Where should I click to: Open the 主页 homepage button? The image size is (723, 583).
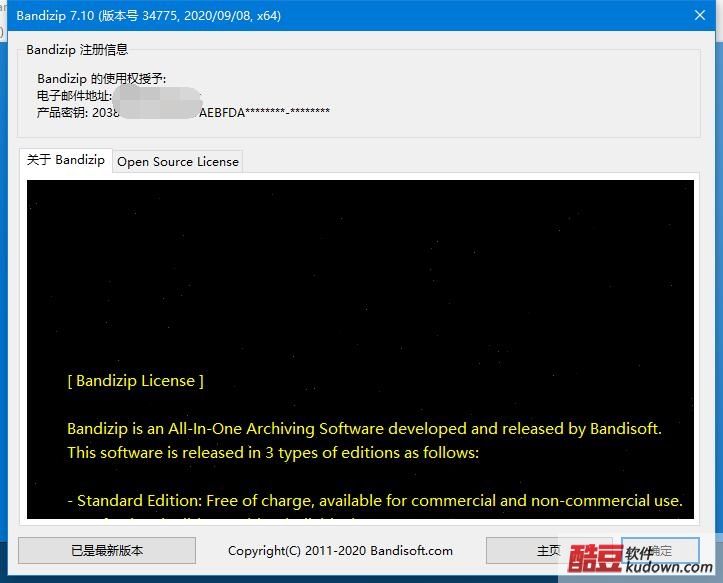point(549,550)
